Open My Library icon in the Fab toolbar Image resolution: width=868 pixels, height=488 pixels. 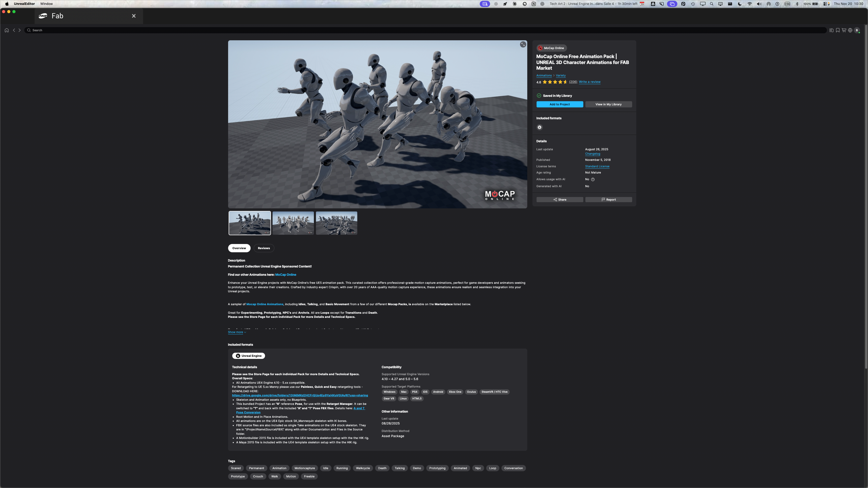point(831,30)
